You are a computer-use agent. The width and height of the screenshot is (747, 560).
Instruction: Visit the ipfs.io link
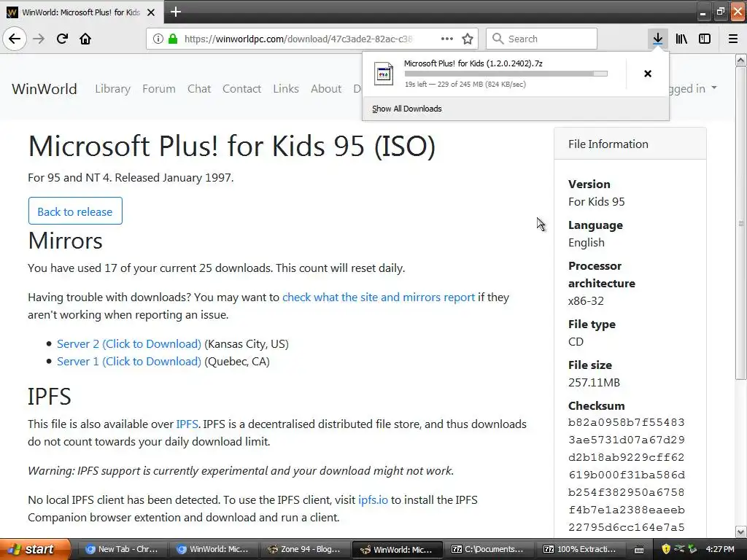(373, 500)
